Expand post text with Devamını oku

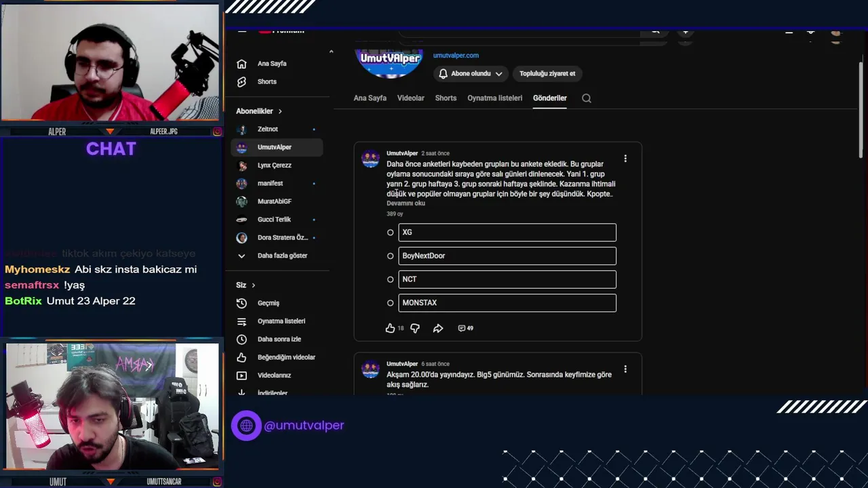coord(406,203)
